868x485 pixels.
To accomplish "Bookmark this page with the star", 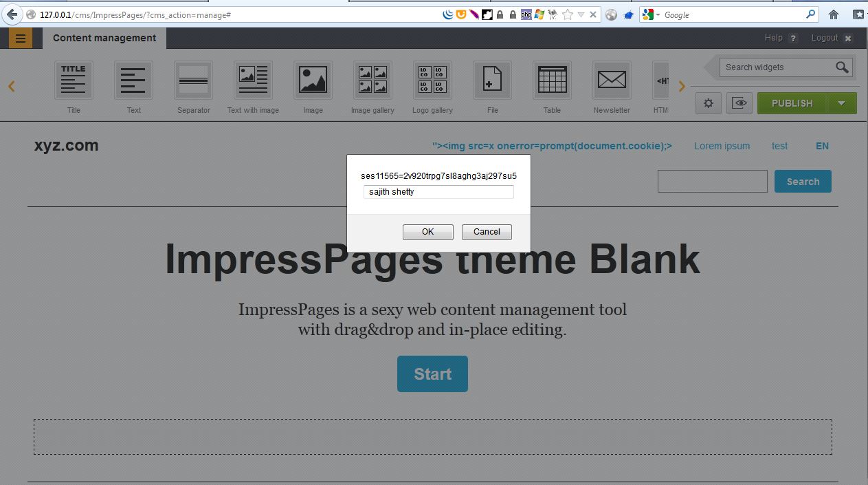I will tap(568, 14).
